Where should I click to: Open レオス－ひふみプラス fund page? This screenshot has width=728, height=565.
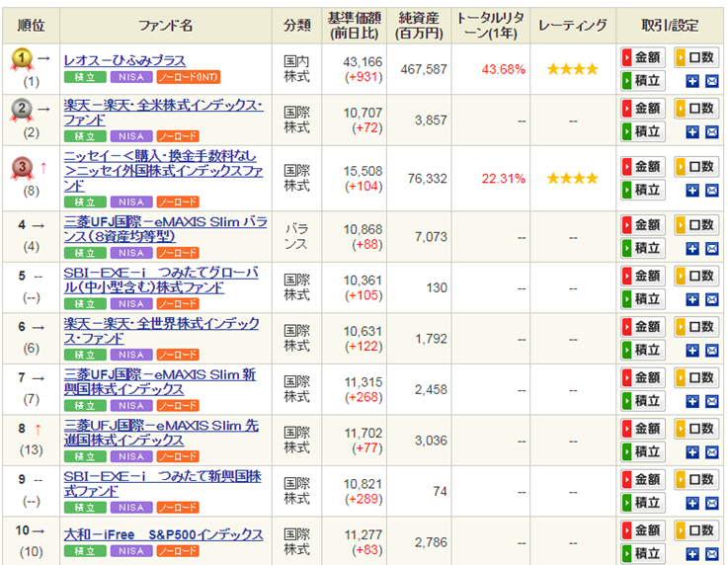(124, 60)
